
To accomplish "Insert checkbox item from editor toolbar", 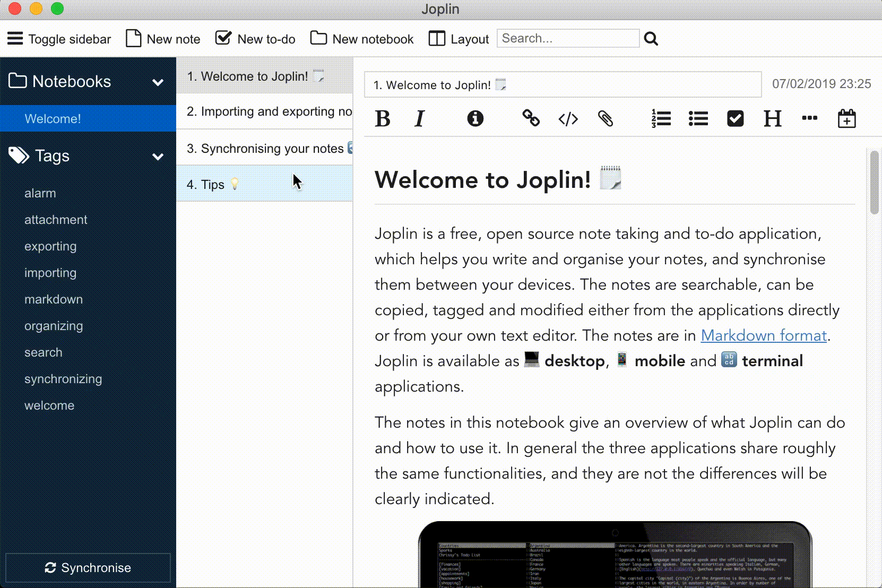I will 735,118.
